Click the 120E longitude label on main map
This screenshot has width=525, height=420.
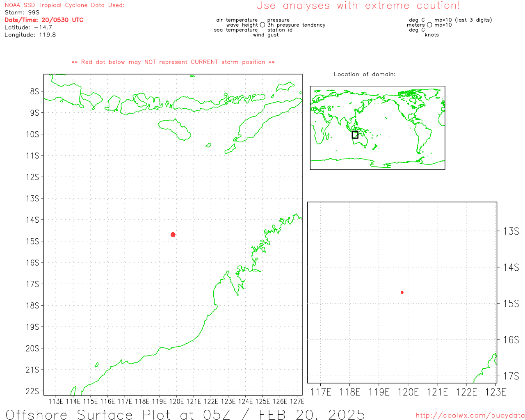pos(177,401)
